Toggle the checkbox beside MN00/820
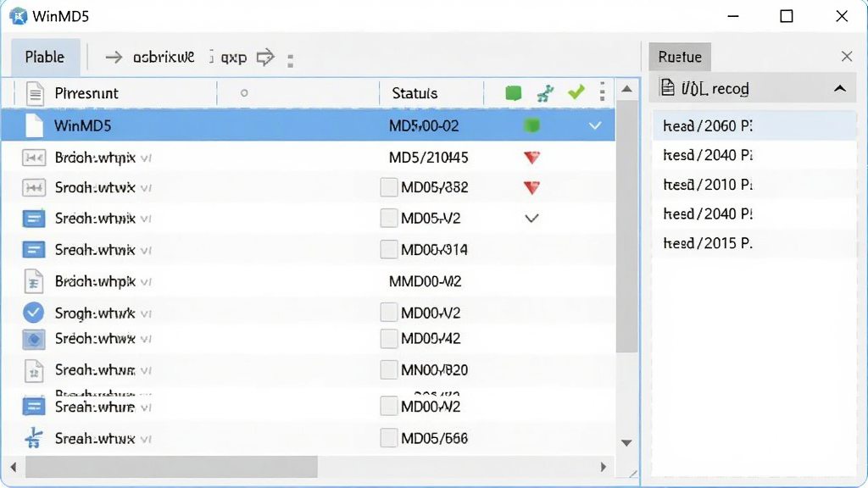 (388, 369)
